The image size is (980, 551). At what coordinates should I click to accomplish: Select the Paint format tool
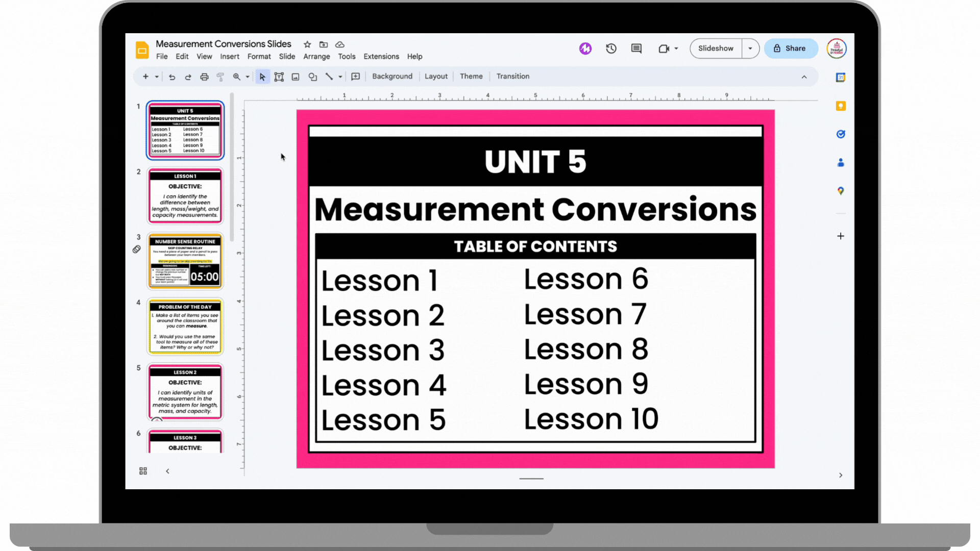[x=220, y=77]
